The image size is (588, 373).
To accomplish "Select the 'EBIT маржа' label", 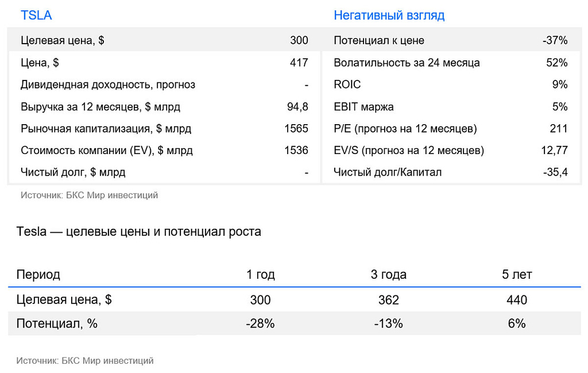I will tap(363, 107).
